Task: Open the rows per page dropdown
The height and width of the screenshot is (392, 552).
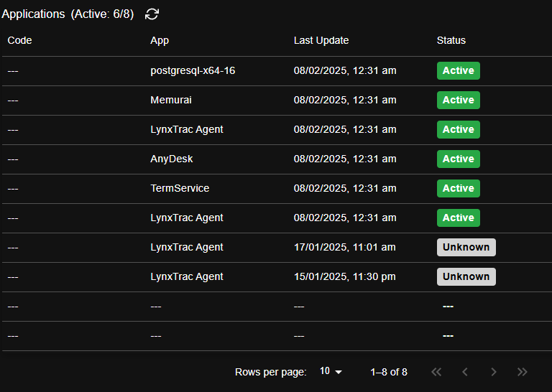Action: (x=331, y=372)
